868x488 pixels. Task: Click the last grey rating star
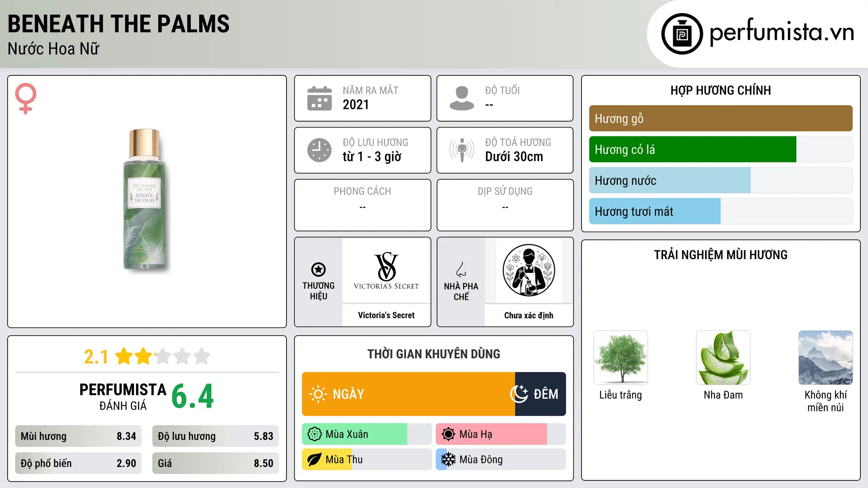(x=202, y=356)
